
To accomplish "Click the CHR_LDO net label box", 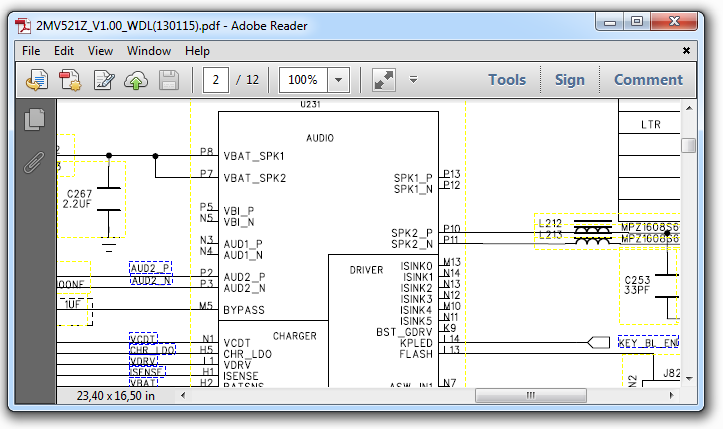I will (x=152, y=350).
